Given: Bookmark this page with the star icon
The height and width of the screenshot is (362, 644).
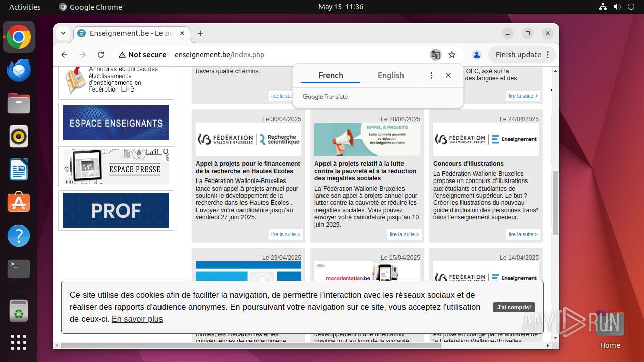Looking at the screenshot, I should pos(452,55).
